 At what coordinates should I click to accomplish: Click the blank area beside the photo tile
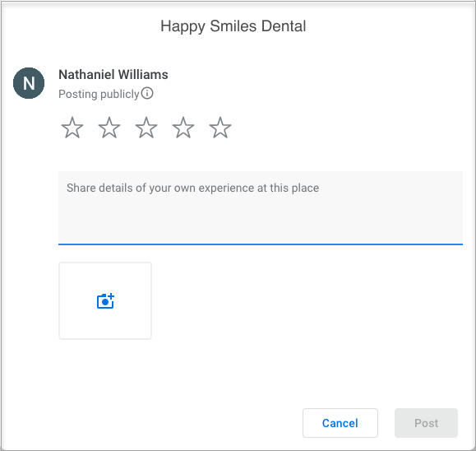click(303, 301)
